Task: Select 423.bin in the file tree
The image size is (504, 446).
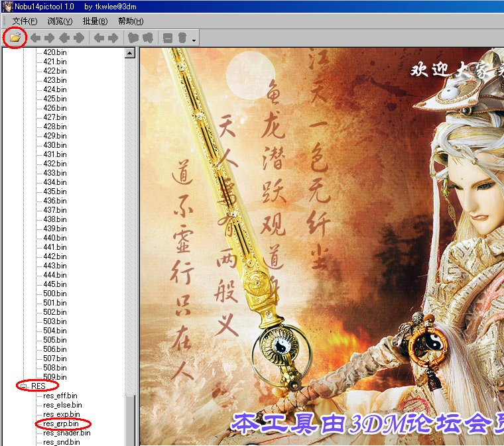Action: pos(55,80)
